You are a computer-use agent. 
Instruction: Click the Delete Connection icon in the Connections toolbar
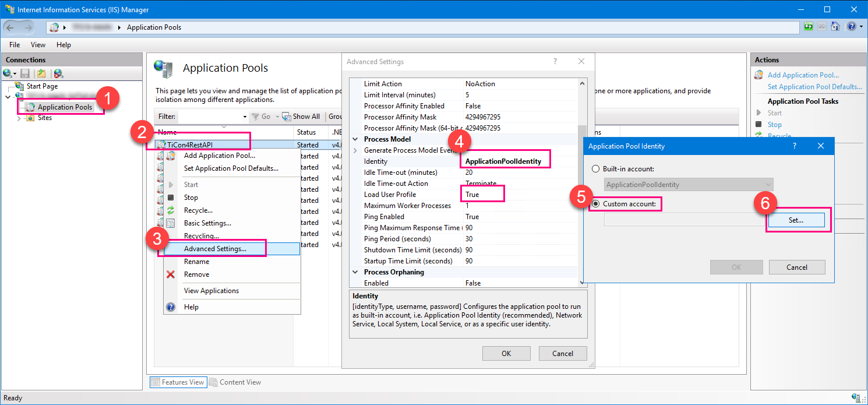pos(58,73)
